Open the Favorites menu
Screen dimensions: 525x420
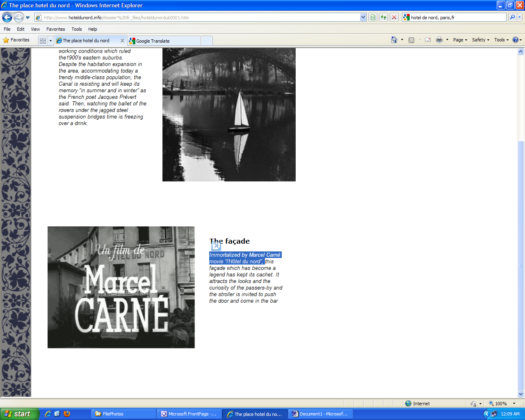(55, 29)
